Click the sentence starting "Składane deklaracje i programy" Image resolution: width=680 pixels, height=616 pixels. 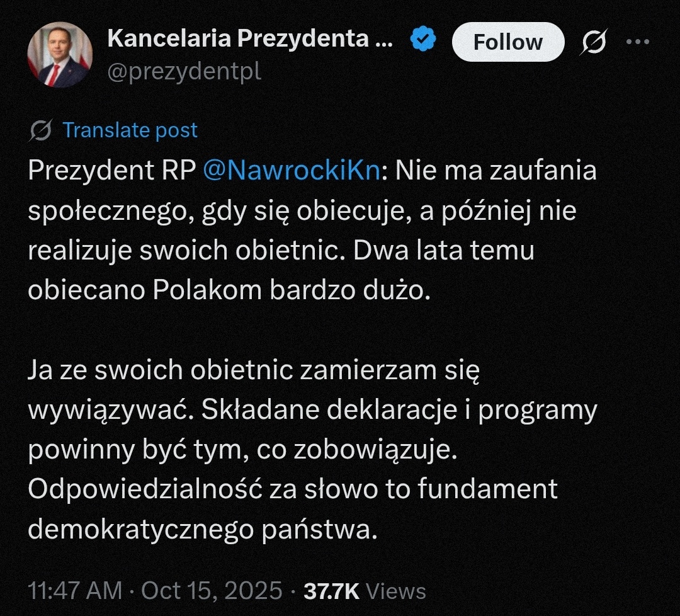(x=390, y=411)
